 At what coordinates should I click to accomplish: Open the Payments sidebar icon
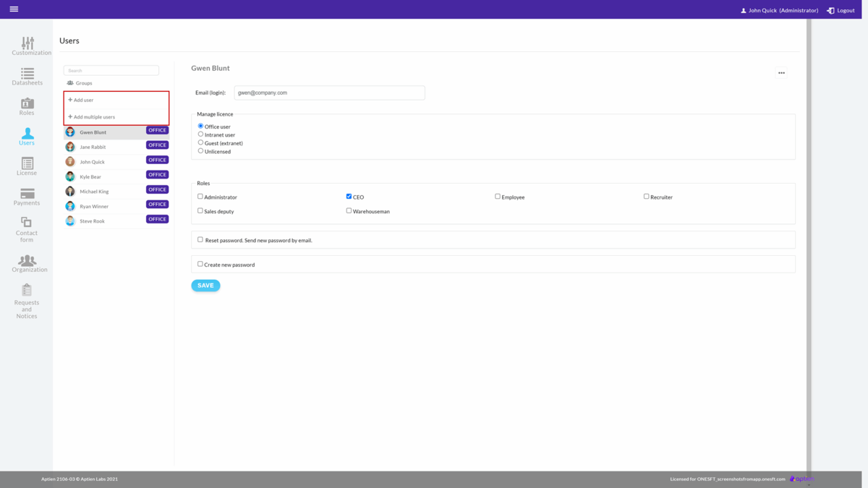click(x=27, y=193)
